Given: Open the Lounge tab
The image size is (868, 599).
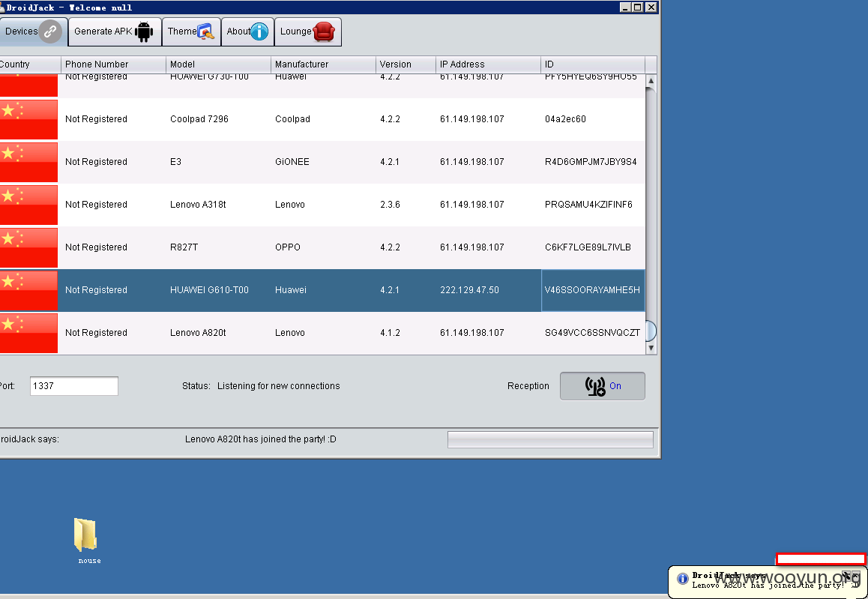Looking at the screenshot, I should 308,31.
